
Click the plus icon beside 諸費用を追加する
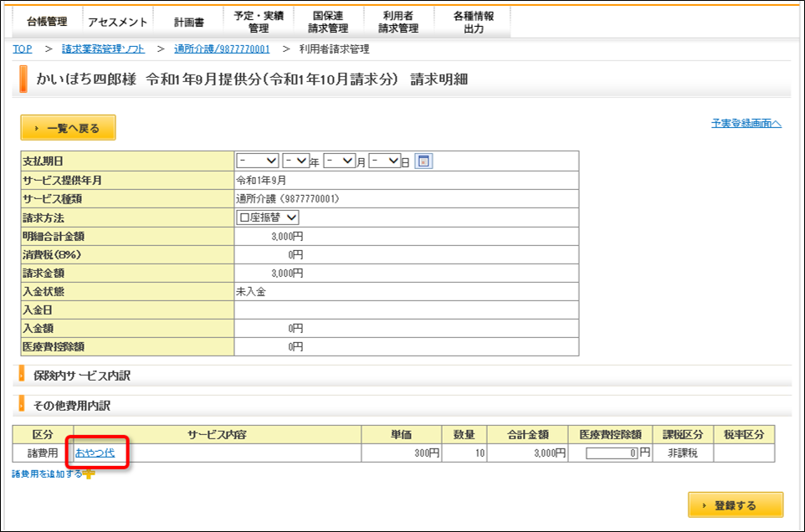coord(89,473)
